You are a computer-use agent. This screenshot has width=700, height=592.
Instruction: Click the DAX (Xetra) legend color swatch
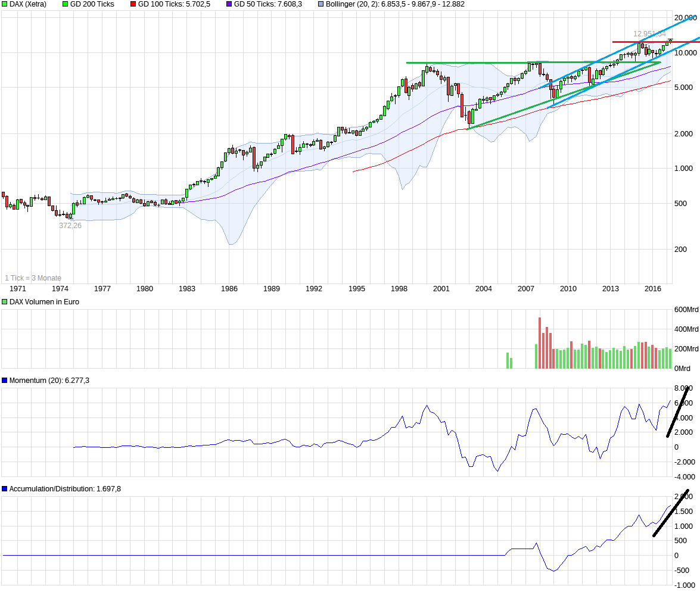tap(4, 4)
